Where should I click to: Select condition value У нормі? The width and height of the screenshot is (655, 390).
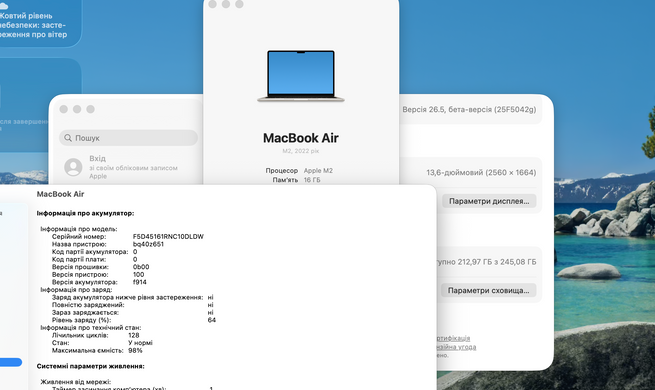[x=140, y=342]
